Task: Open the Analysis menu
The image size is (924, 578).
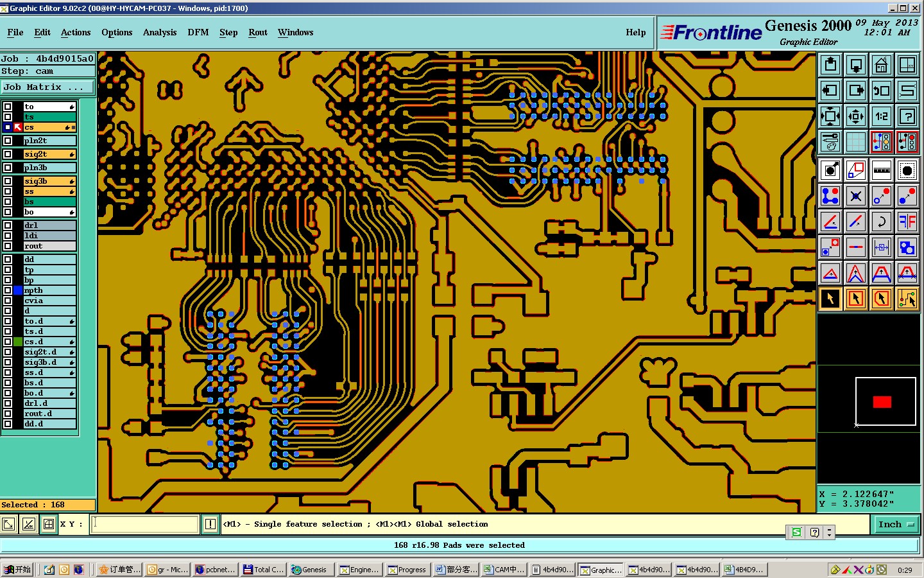Action: point(160,32)
